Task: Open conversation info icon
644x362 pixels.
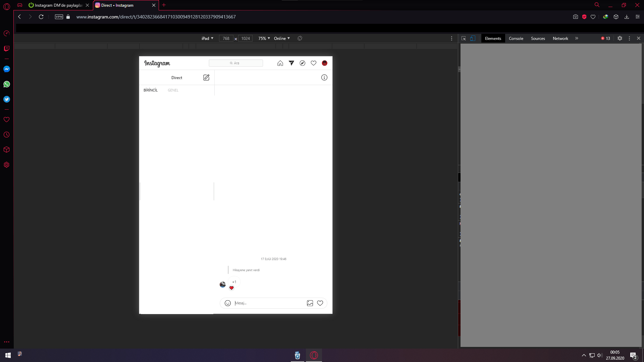Action: pos(324,77)
